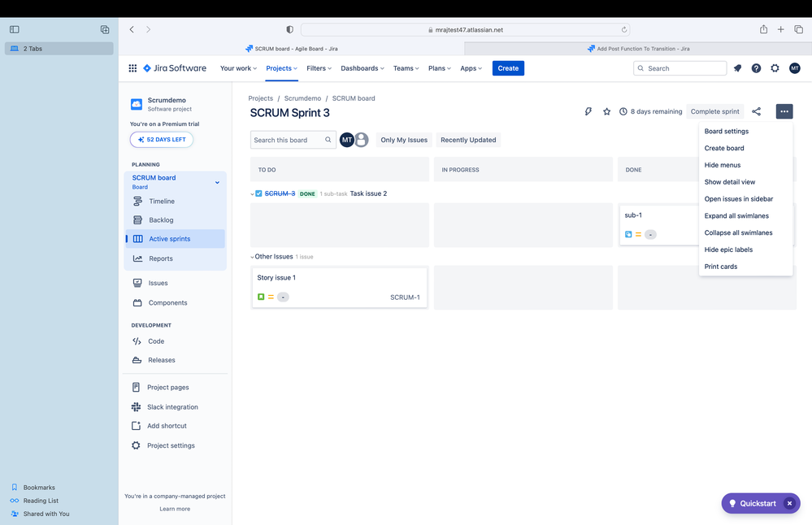Image resolution: width=812 pixels, height=525 pixels.
Task: Star the SCRUM board as a favorite
Action: (x=606, y=111)
